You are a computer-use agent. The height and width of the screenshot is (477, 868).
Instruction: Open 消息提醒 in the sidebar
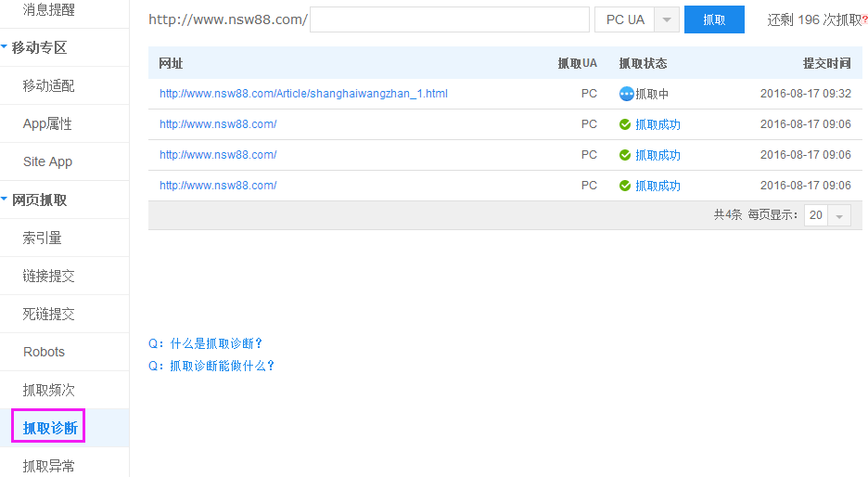click(48, 9)
